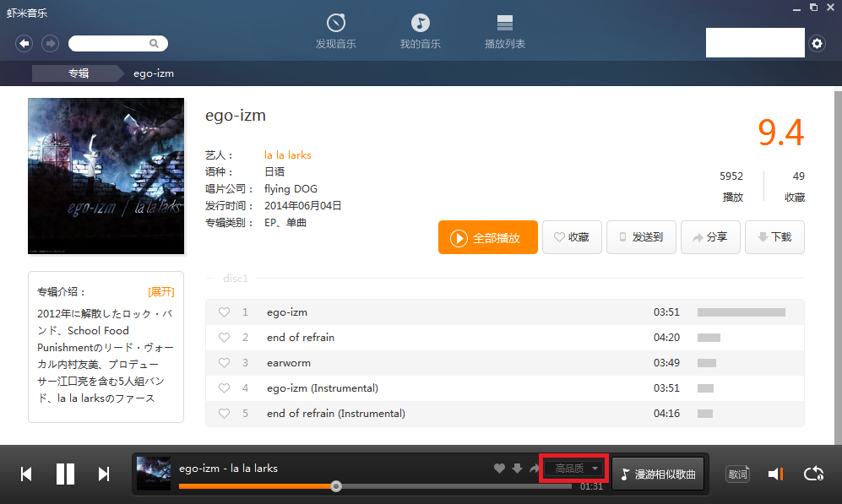
Task: Pause the current song
Action: (66, 474)
